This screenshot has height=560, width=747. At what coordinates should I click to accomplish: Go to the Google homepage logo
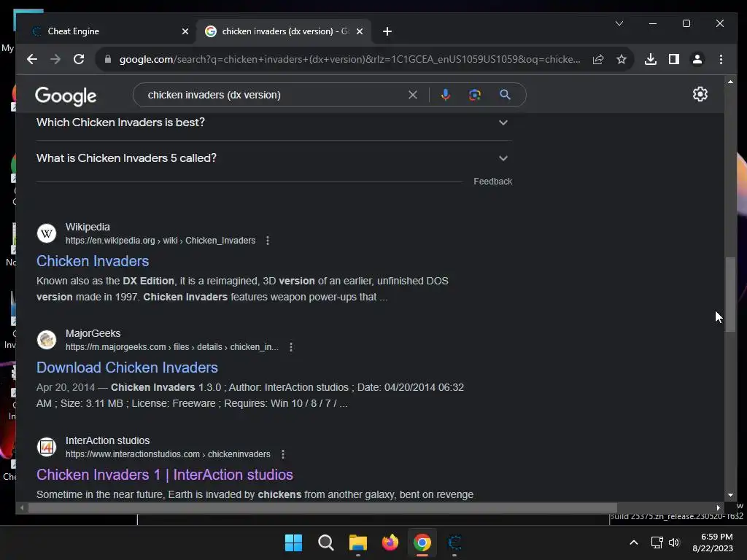[66, 96]
